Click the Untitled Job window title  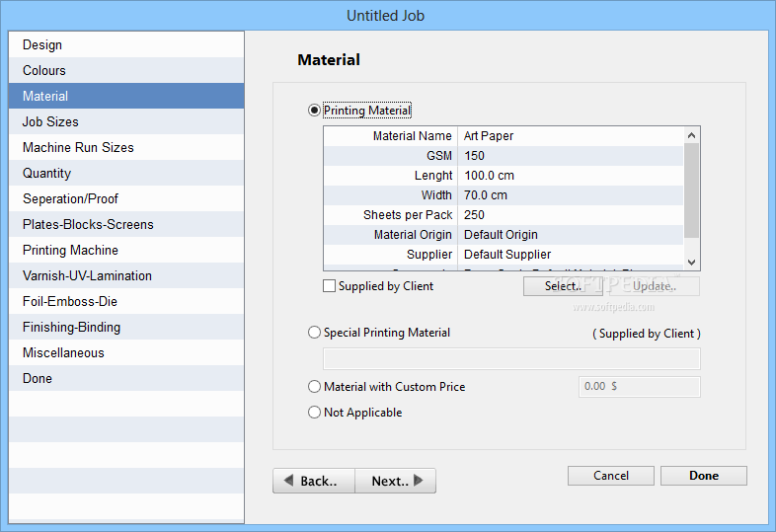[x=385, y=16]
